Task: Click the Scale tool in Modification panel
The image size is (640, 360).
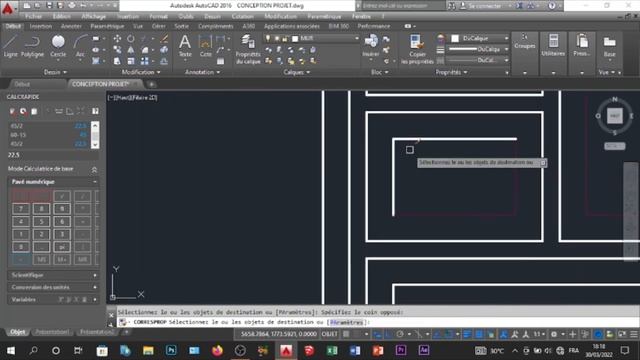Action: (x=131, y=61)
